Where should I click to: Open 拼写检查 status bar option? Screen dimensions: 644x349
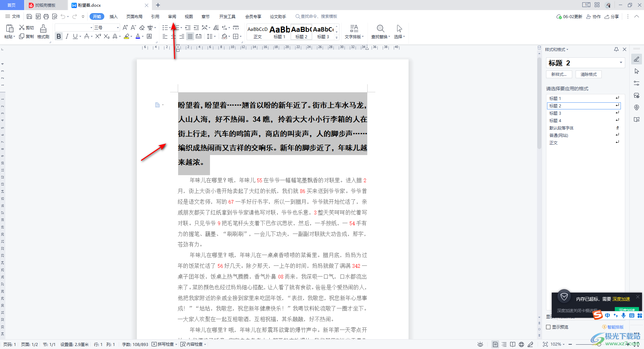point(165,344)
